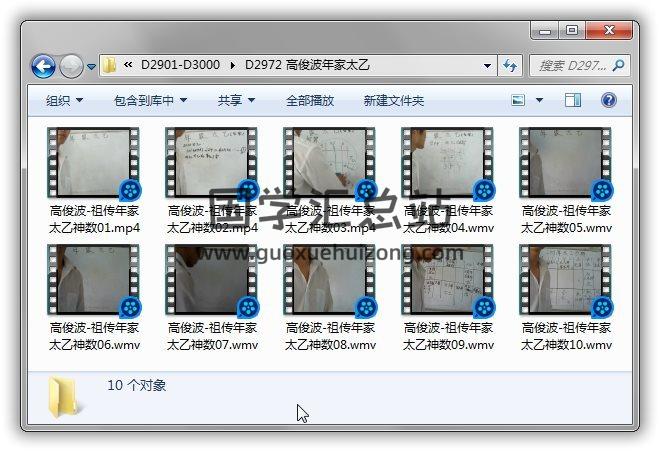Image resolution: width=660 pixels, height=452 pixels.
Task: Select thumbnail of 太乙神数06.wmv
Action: tap(93, 279)
